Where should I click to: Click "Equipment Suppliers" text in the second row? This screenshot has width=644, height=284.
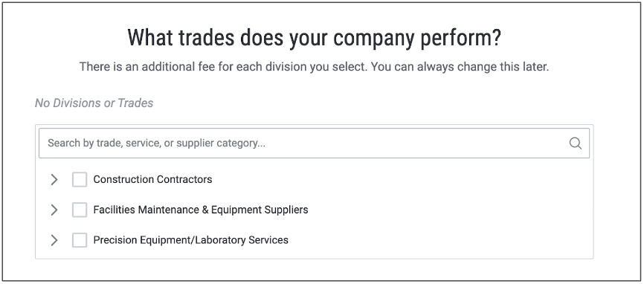point(260,210)
